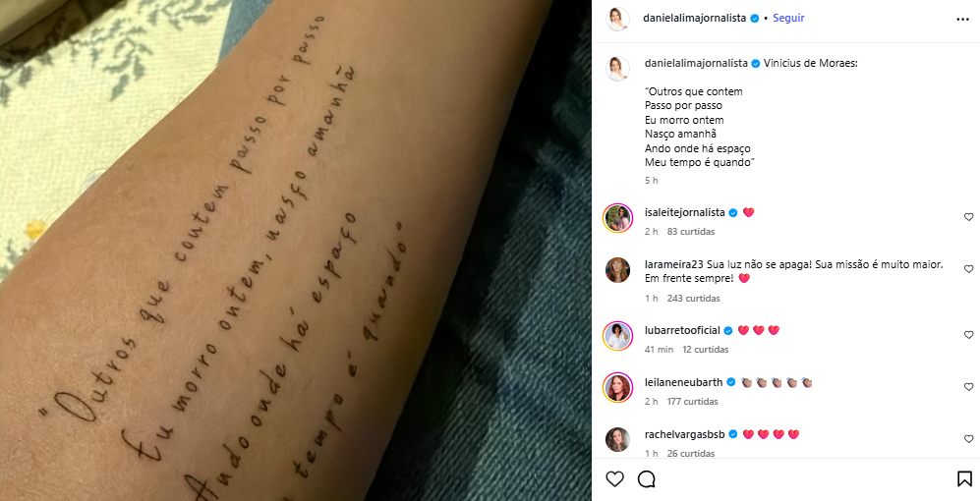Open the three-dot more options menu
980x501 pixels.
coord(962,20)
